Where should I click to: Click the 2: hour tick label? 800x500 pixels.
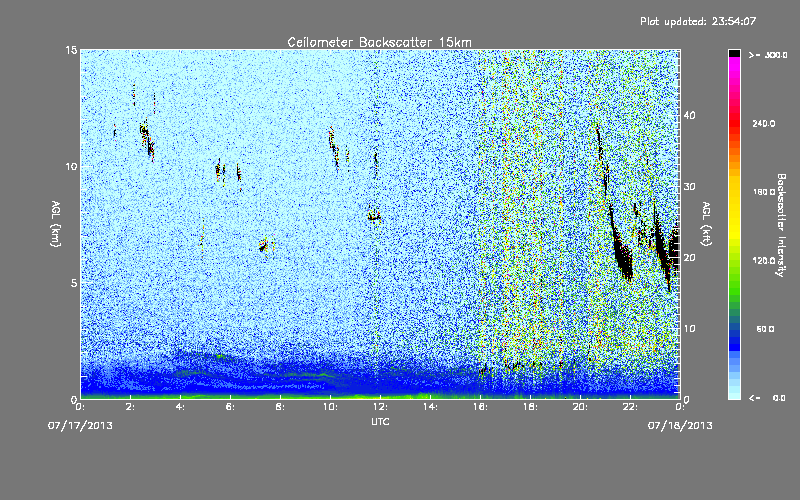click(x=130, y=407)
